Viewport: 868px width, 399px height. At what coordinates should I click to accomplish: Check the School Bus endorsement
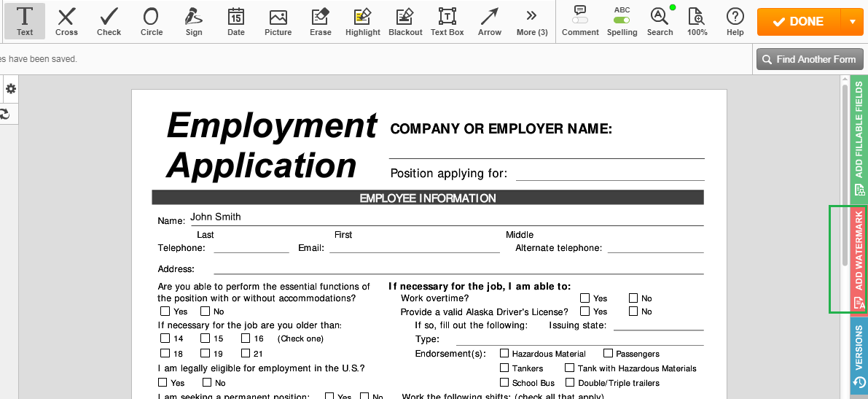coord(504,382)
